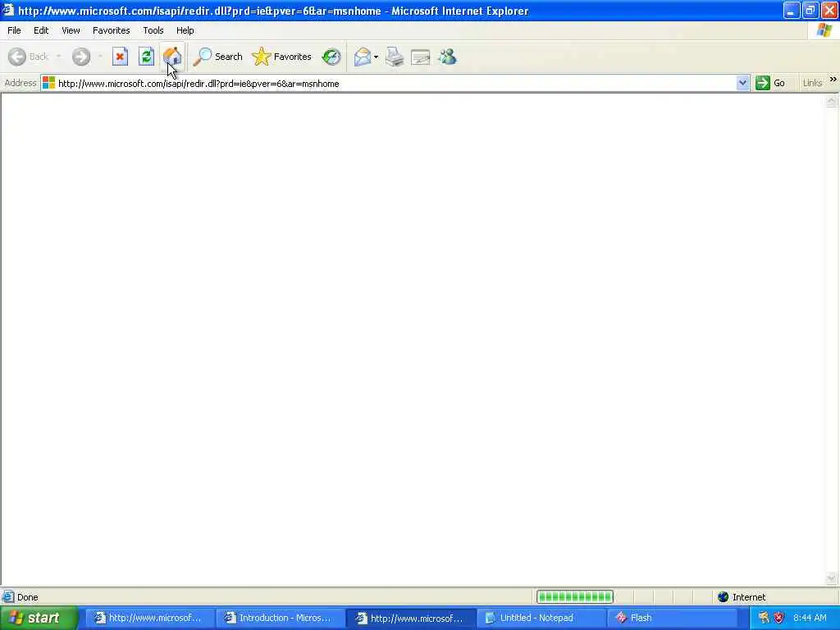Viewport: 840px width, 630px height.
Task: Open the Favorites menu in menu bar
Action: click(x=111, y=30)
